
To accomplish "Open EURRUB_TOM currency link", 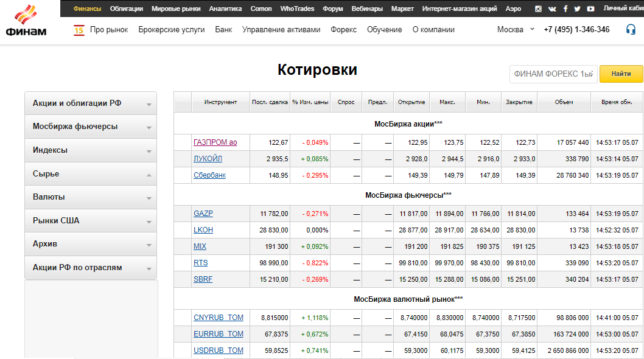I will tap(219, 334).
